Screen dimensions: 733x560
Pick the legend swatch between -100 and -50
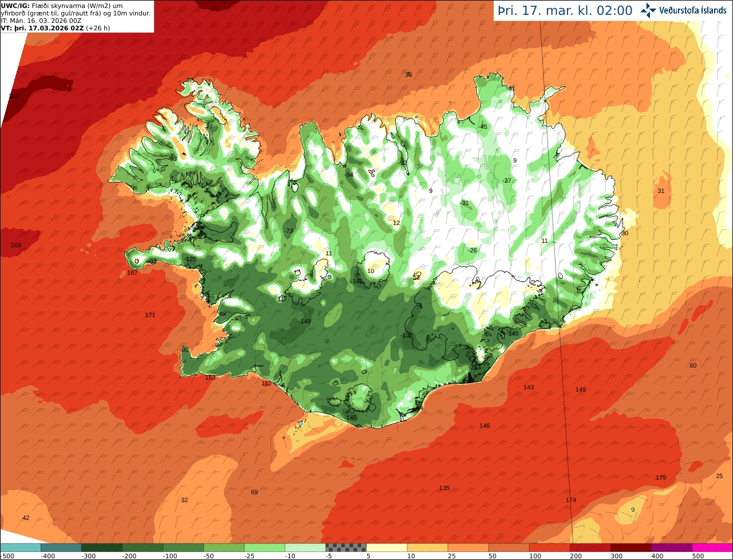[x=183, y=547]
